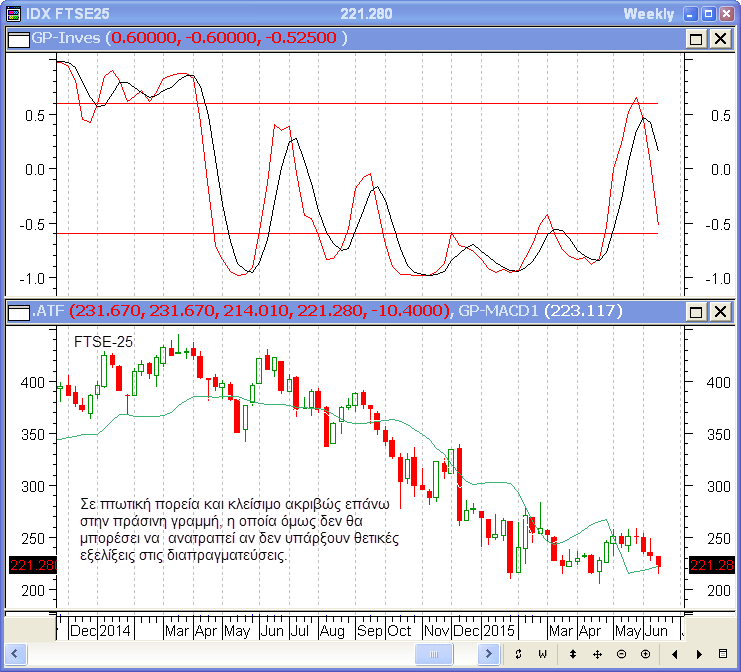
Task: Click the .ATF pane blank icon
Action: [19, 312]
